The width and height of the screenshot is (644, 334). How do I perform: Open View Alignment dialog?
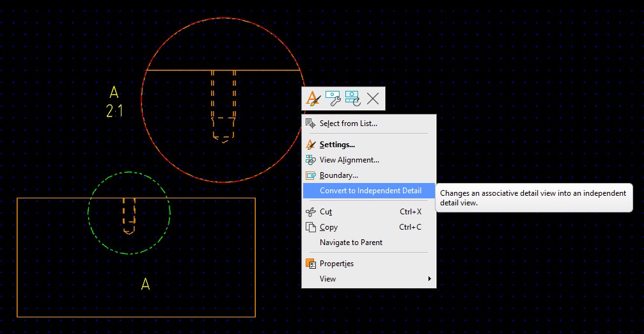[369, 160]
